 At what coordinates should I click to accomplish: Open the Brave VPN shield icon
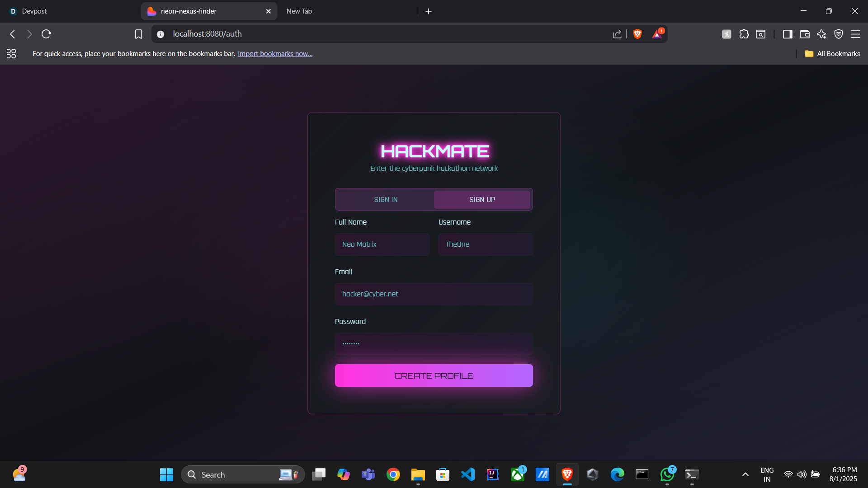pyautogui.click(x=839, y=34)
